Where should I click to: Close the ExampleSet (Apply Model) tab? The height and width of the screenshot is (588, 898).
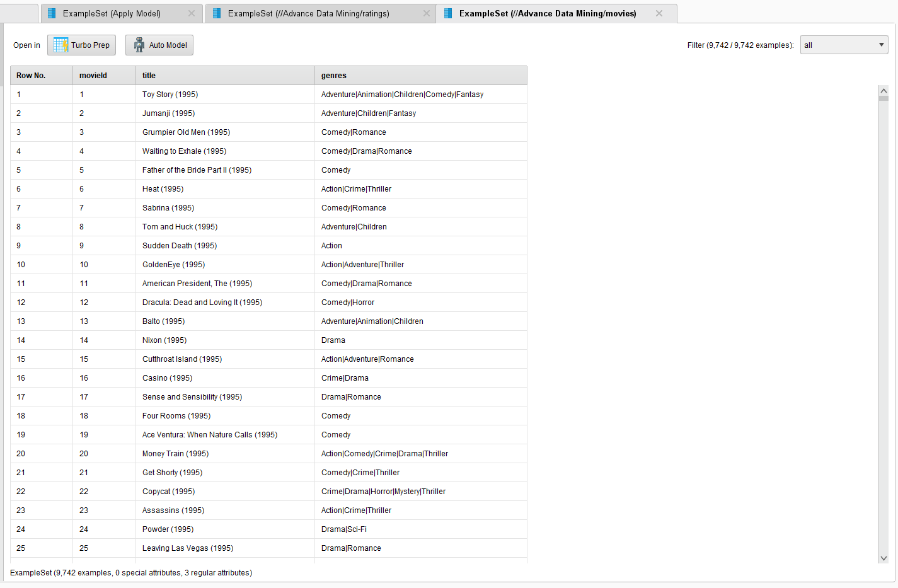point(192,13)
